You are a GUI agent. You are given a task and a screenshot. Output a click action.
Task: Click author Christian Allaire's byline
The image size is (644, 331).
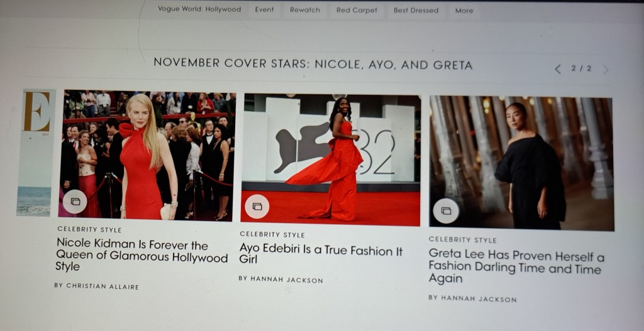click(96, 286)
